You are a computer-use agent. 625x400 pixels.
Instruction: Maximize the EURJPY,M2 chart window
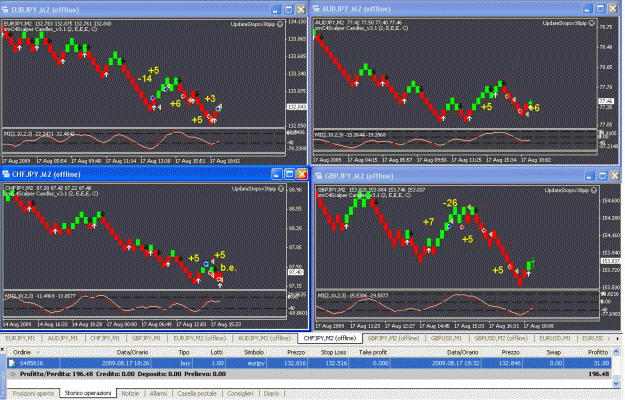(288, 10)
